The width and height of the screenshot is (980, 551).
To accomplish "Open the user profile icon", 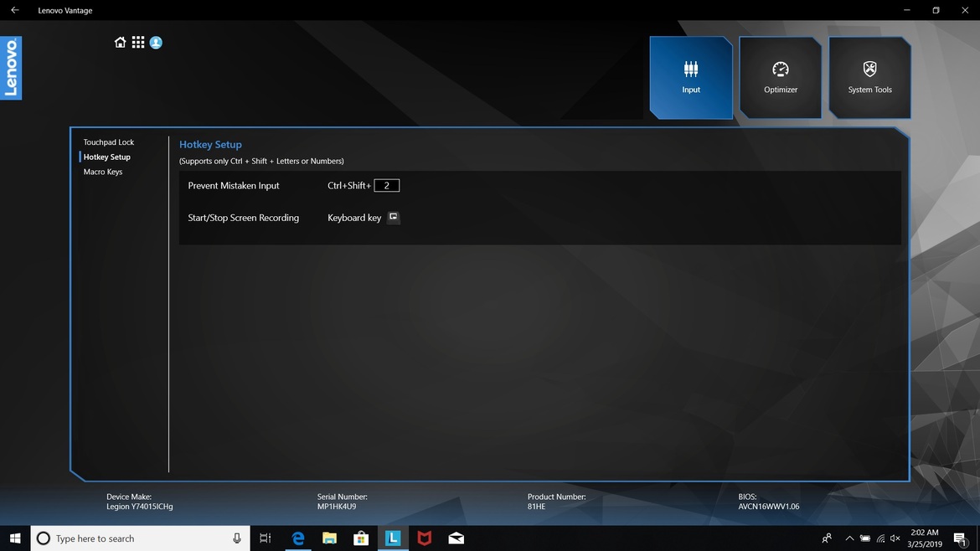I will [x=157, y=43].
